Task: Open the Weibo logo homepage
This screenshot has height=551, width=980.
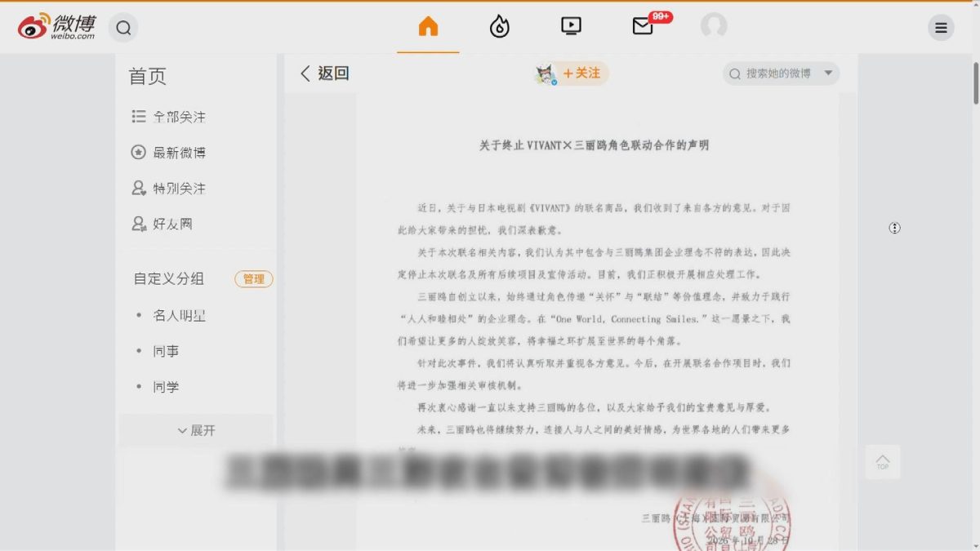Action: tap(56, 27)
